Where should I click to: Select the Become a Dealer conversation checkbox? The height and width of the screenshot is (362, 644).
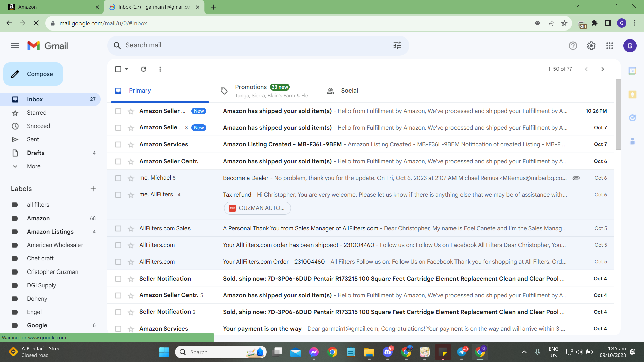[118, 178]
